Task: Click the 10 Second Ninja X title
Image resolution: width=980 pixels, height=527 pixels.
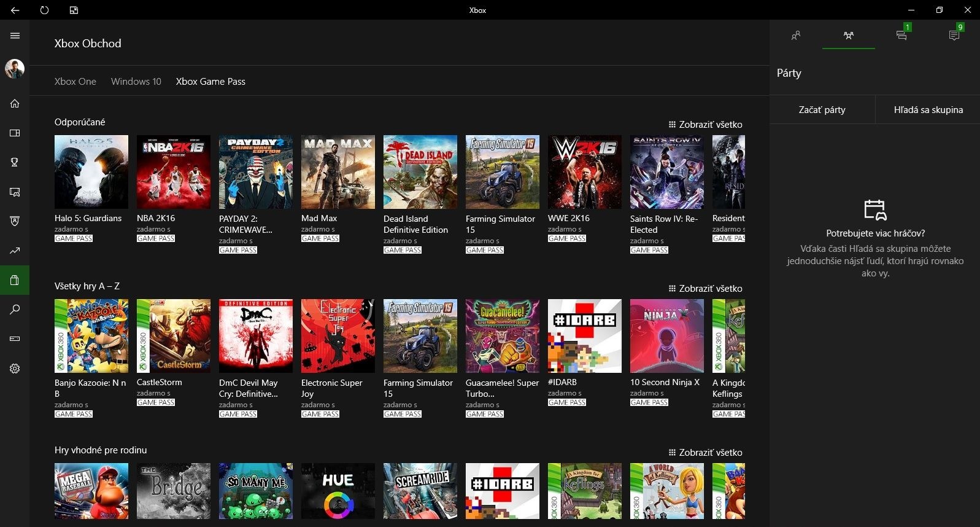Action: 665,383
